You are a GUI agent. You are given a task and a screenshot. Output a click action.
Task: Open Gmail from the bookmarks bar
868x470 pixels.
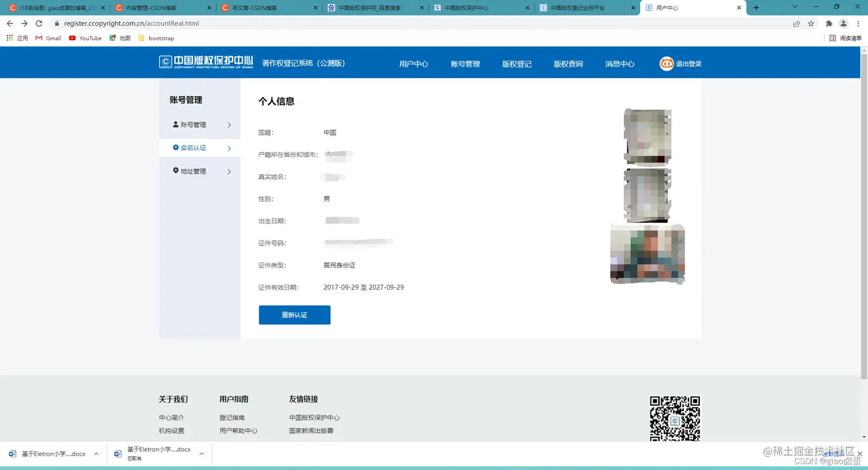pos(48,38)
